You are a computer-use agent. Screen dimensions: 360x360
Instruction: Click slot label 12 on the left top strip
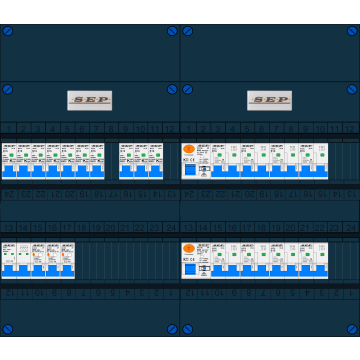170,129
